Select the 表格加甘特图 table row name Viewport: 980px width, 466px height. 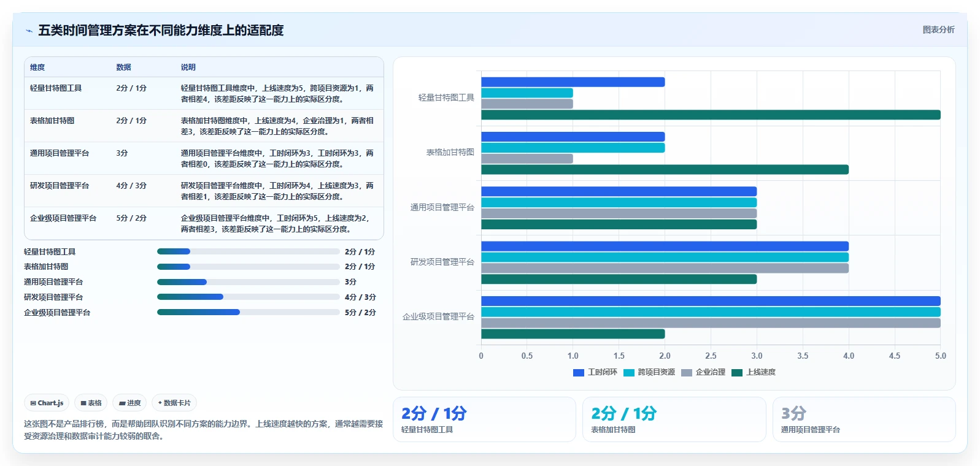pos(52,121)
